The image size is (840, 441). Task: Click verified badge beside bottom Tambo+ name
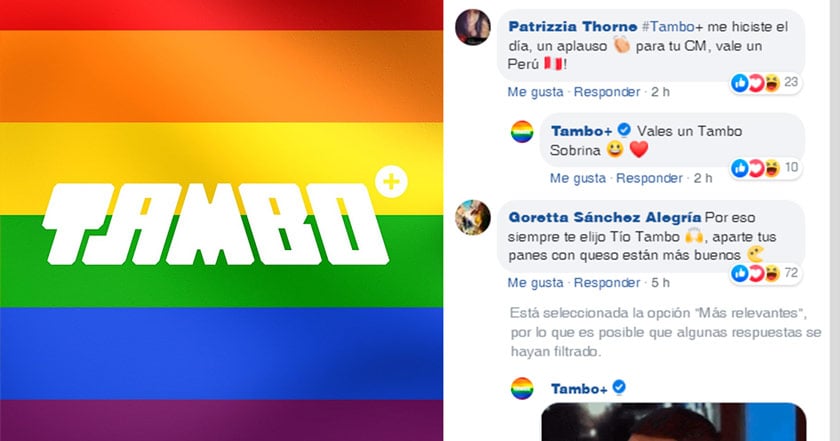619,387
